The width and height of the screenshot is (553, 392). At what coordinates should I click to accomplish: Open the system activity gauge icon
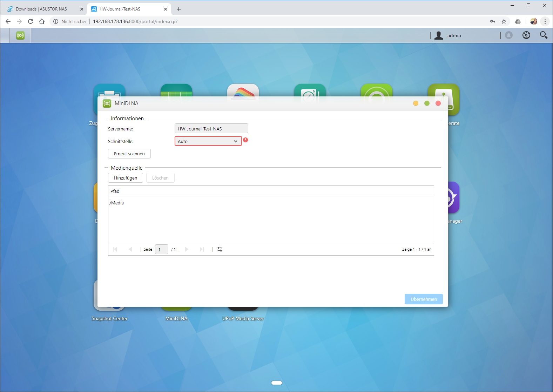[526, 35]
